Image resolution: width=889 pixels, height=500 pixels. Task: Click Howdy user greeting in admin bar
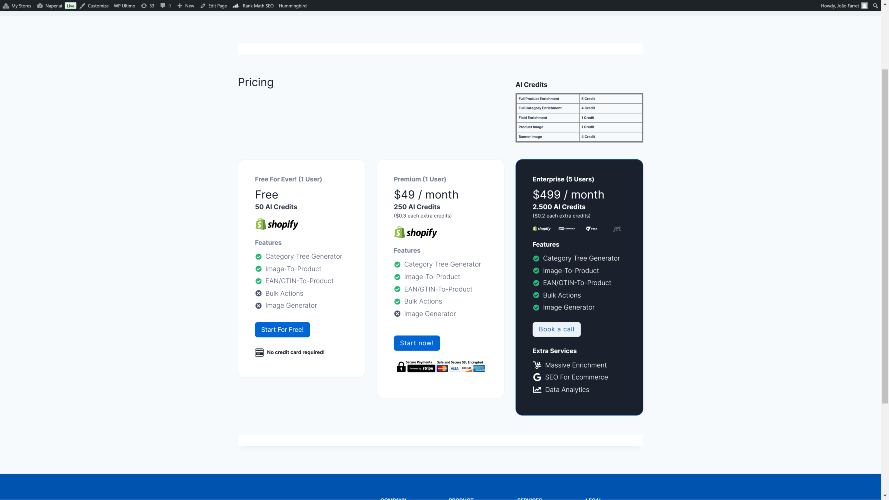840,6
